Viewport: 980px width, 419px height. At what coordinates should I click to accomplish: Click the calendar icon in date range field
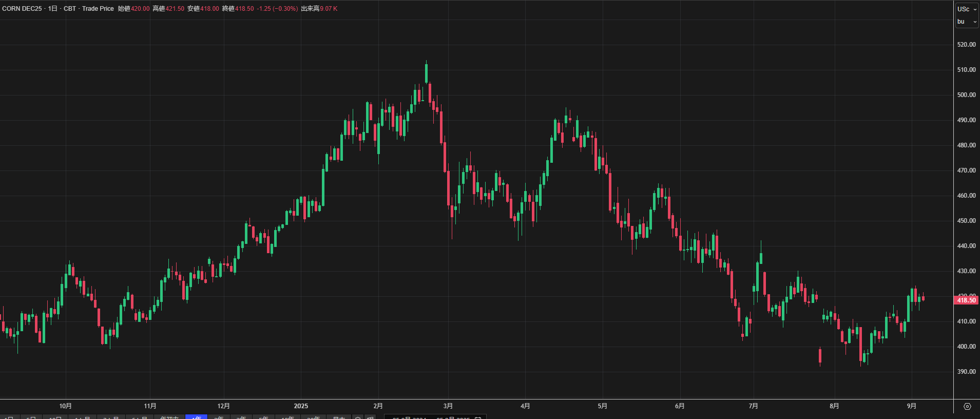477,417
